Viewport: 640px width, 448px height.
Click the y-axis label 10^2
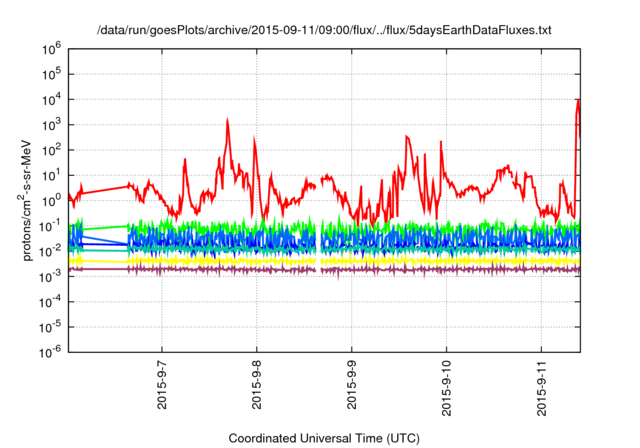tap(51, 151)
